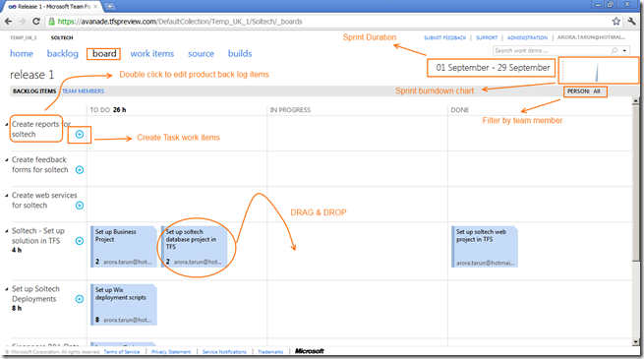Screen dimensions: 644x359
Task: Click the browser reload icon
Action: pyautogui.click(x=36, y=22)
